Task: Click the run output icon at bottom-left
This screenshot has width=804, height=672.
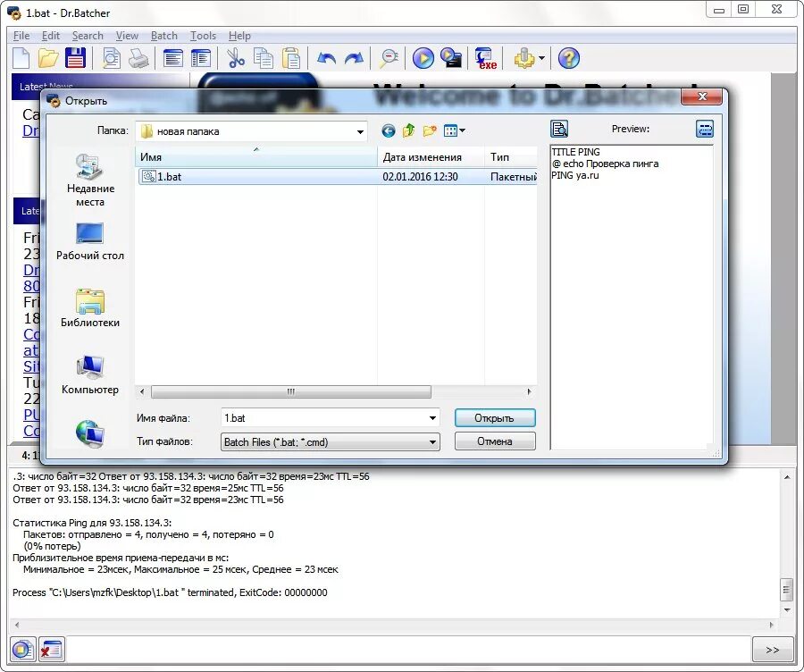Action: (x=22, y=650)
